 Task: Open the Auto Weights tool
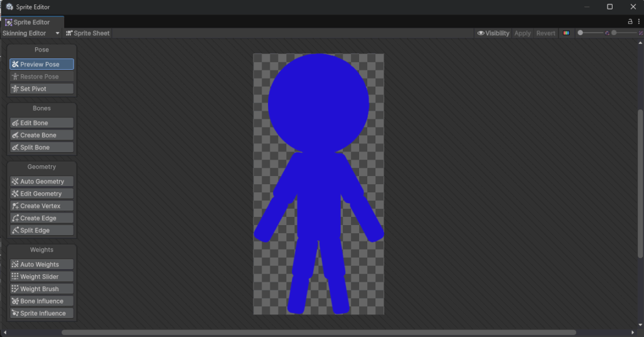(x=42, y=264)
